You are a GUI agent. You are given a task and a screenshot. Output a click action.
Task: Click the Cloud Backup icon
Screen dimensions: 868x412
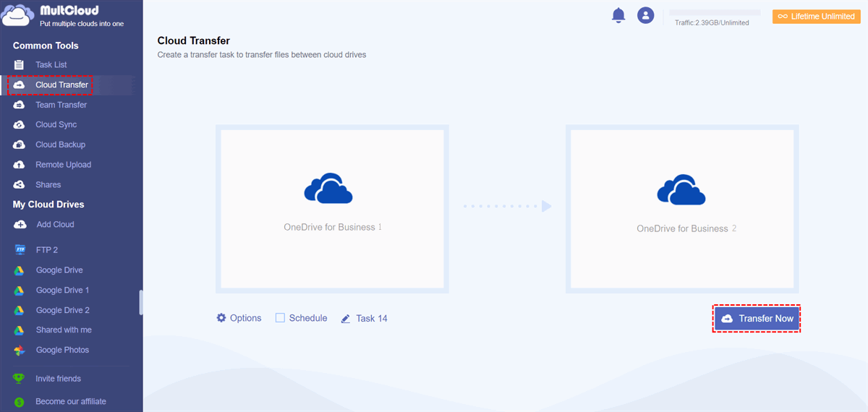point(20,145)
